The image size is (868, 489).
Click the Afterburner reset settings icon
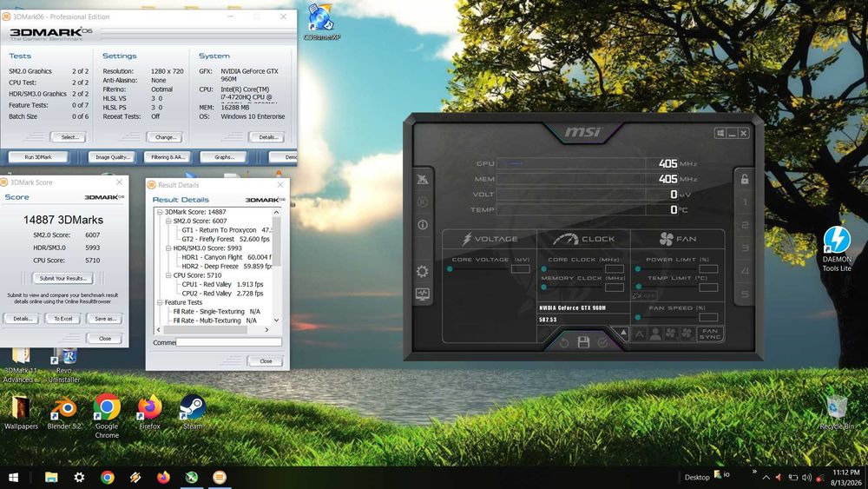(563, 343)
